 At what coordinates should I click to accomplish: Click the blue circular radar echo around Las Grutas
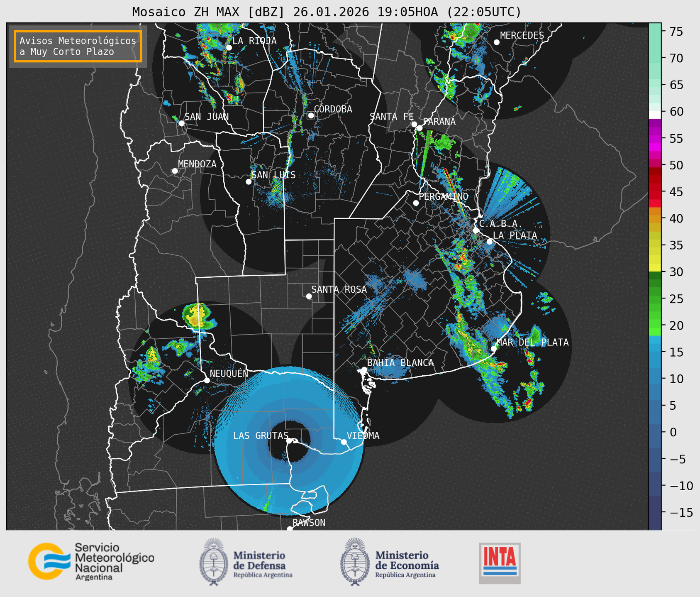pyautogui.click(x=289, y=441)
